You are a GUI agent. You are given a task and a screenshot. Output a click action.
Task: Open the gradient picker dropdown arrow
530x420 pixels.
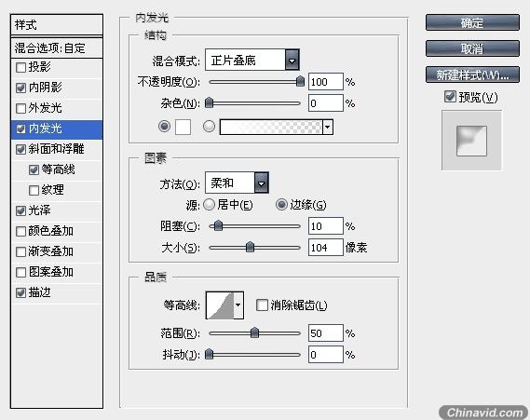point(328,127)
